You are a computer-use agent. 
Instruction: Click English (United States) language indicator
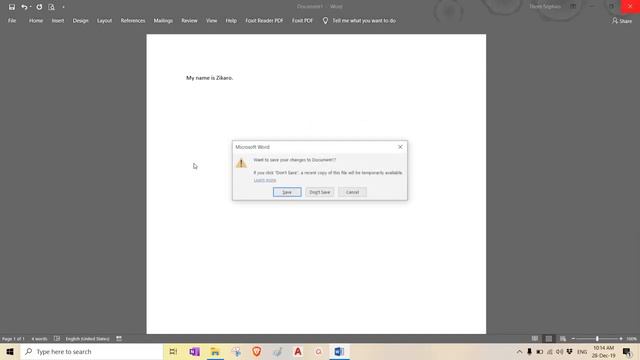(x=87, y=339)
